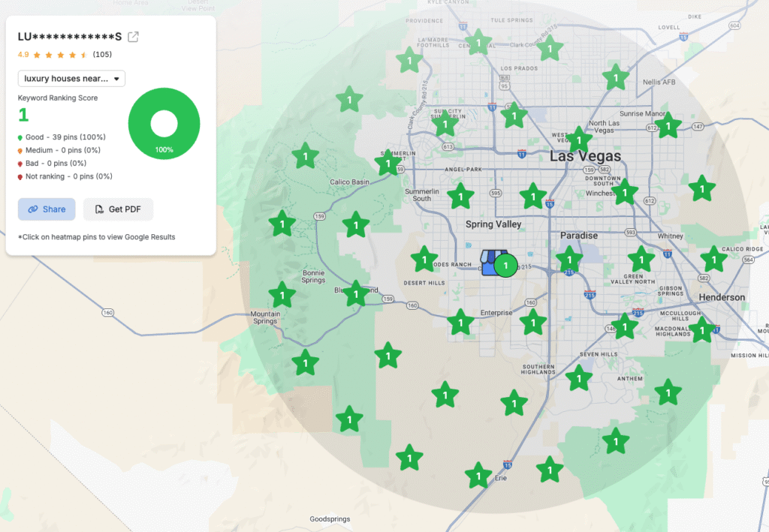Click star pin above Mountain Springs label

(282, 294)
